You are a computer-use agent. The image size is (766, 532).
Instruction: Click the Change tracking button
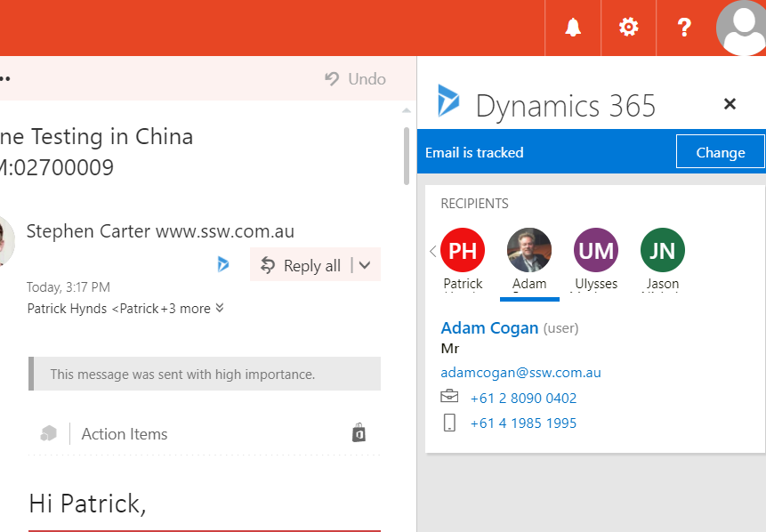720,152
